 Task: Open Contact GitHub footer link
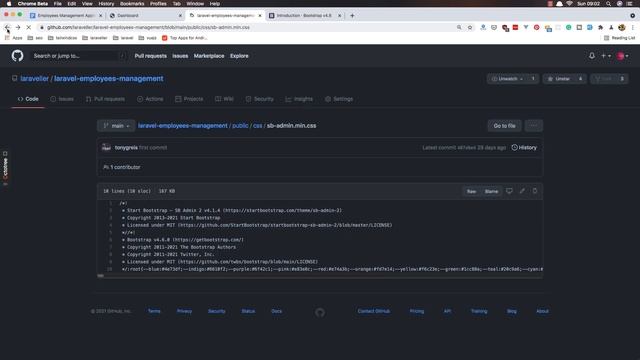point(374,311)
